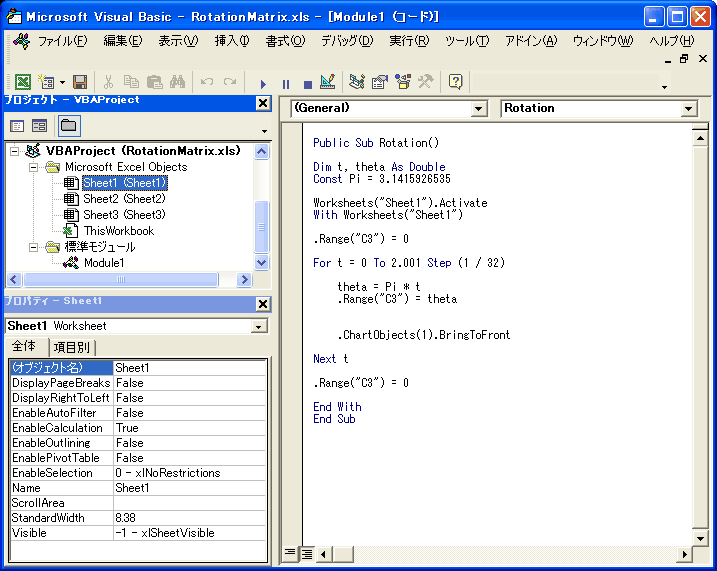717x571 pixels.
Task: Click the Cut scissors icon
Action: [108, 82]
